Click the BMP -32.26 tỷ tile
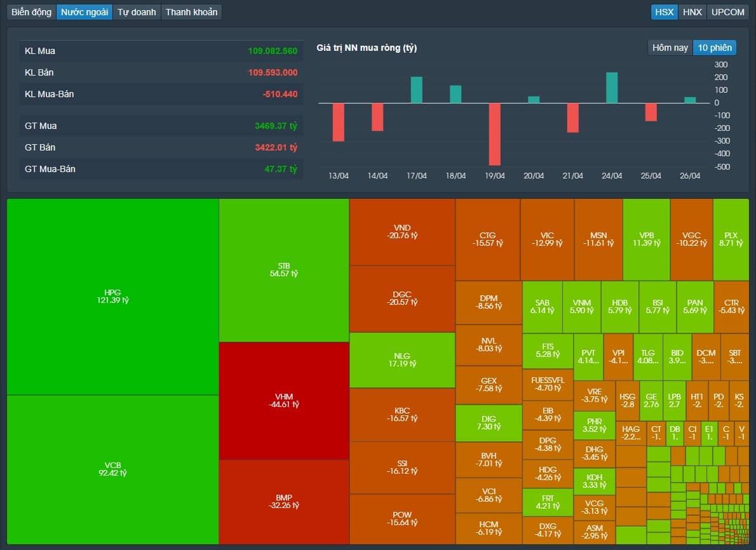This screenshot has width=756, height=550. coord(284,502)
